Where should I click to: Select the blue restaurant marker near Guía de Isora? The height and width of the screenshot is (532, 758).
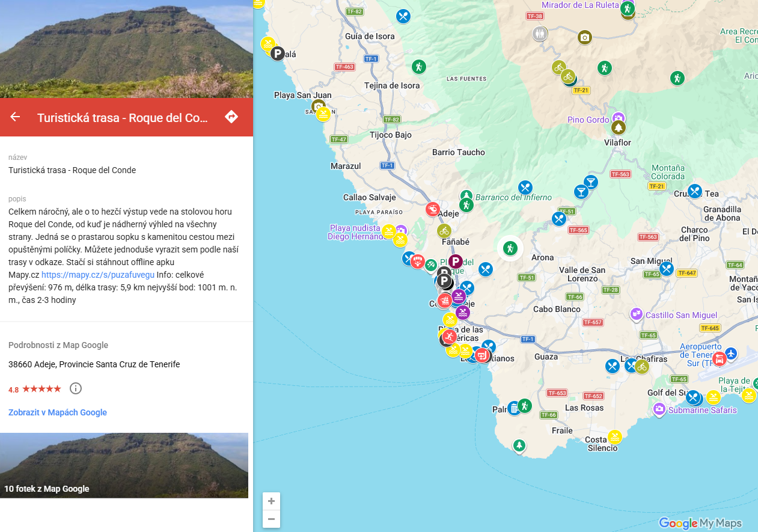click(403, 16)
